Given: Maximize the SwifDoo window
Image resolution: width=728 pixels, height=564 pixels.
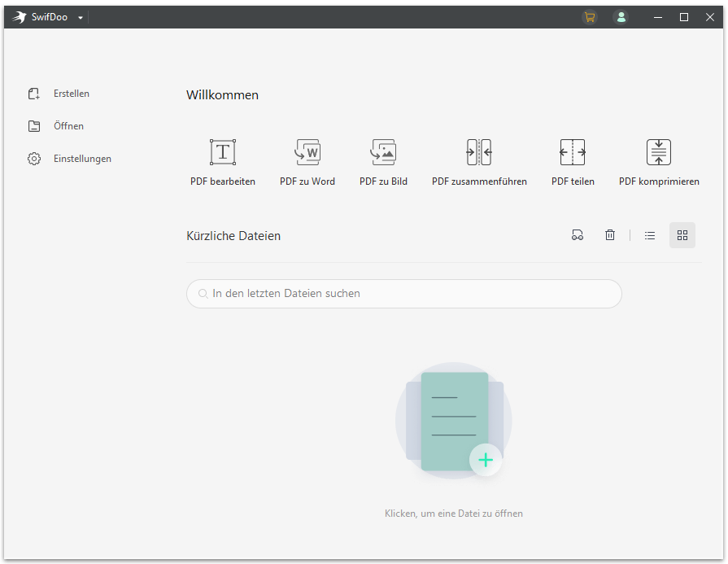Looking at the screenshot, I should (684, 17).
